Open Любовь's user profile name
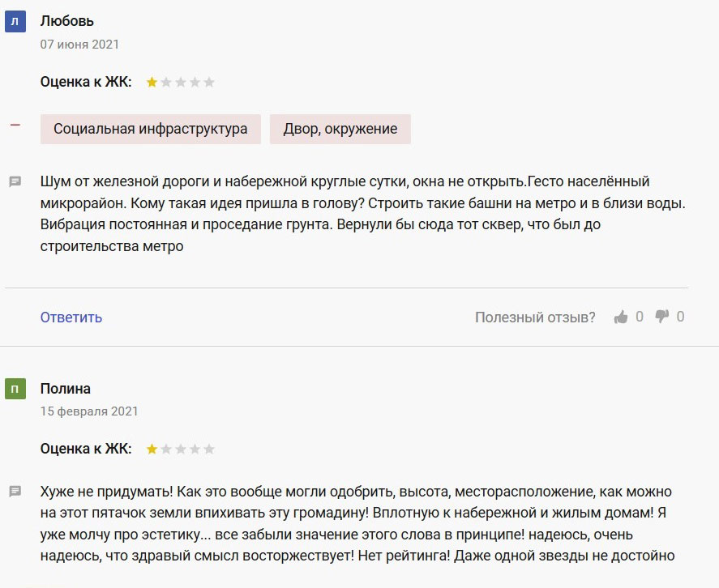Screen dimensions: 719x588 click(67, 21)
